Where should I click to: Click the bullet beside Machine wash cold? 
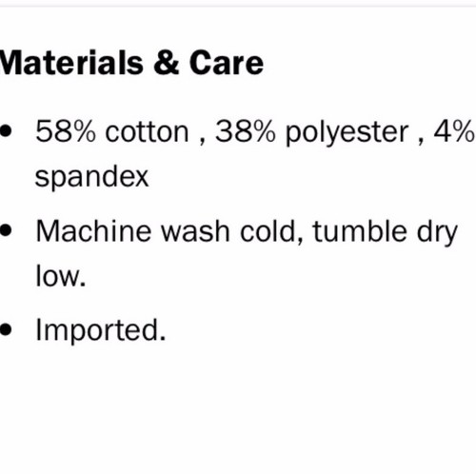(6, 230)
